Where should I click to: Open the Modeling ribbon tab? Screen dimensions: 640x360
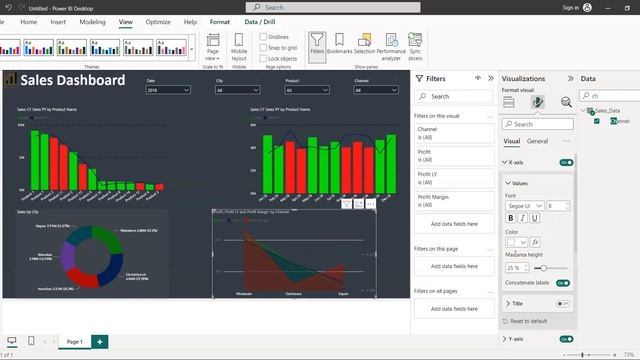[x=92, y=22]
